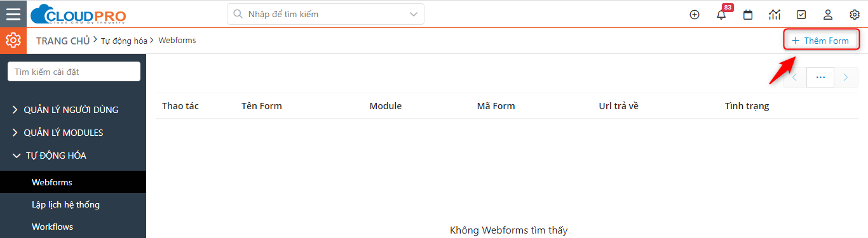Screen dimensions: 868x238
Task: Click the orange settings gear icon
Action: (x=13, y=41)
